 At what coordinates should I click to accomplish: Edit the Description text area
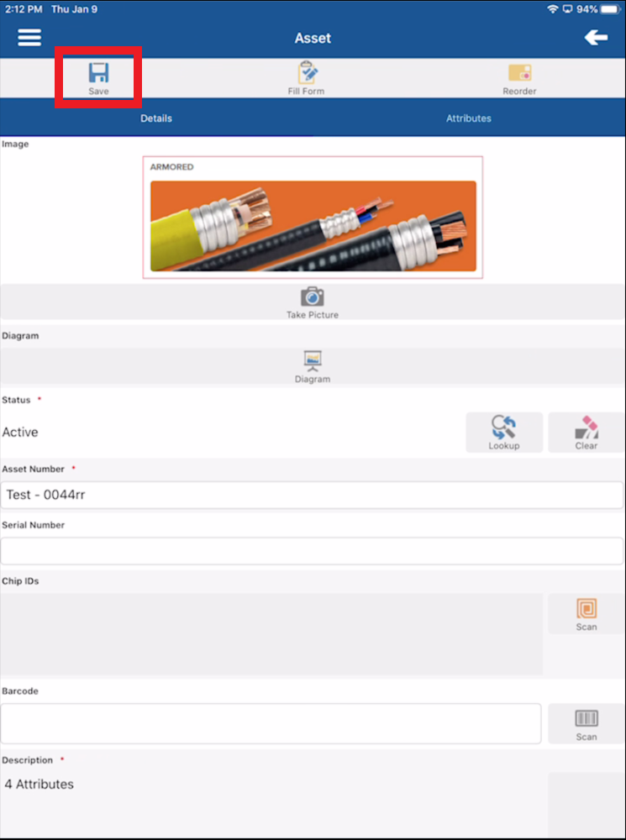(272, 804)
